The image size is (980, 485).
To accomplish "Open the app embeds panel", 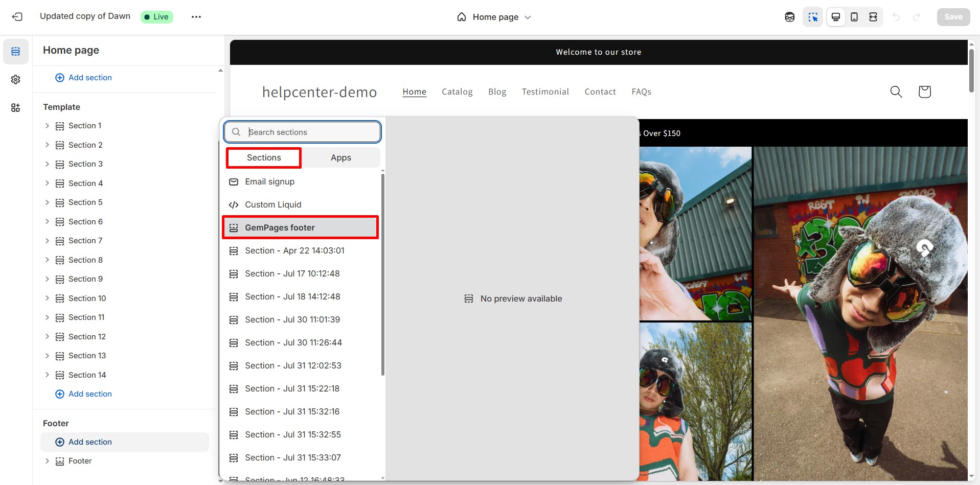I will [x=15, y=107].
